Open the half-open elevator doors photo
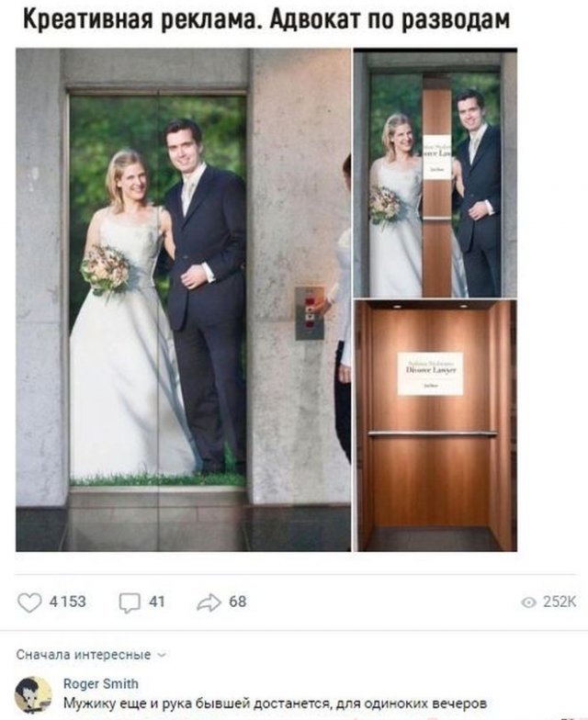 pos(435,173)
